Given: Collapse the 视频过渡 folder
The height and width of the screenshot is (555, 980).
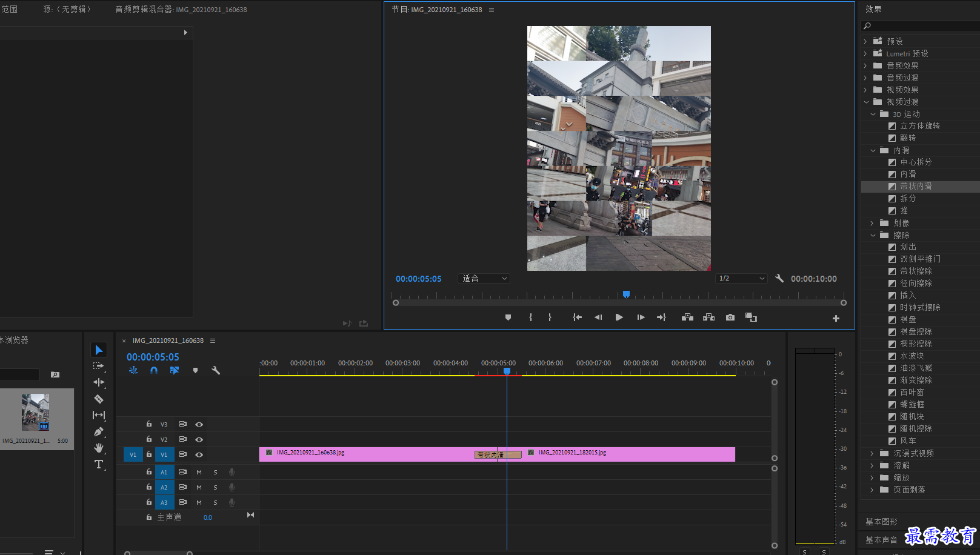Looking at the screenshot, I should [x=866, y=102].
